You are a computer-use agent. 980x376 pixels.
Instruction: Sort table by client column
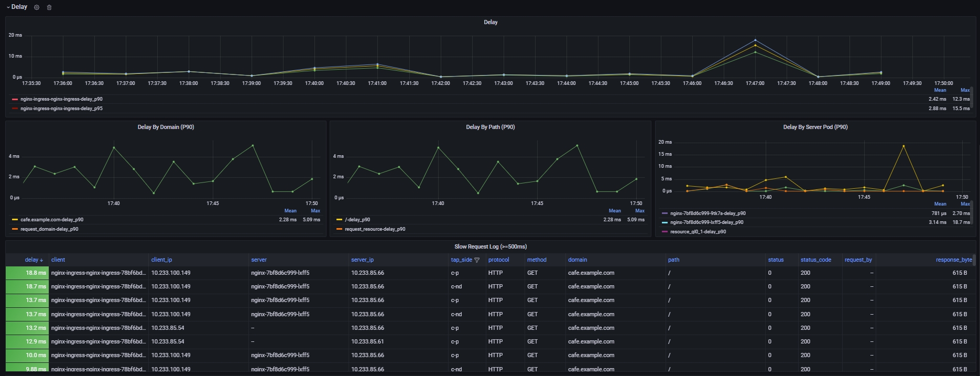pyautogui.click(x=58, y=260)
